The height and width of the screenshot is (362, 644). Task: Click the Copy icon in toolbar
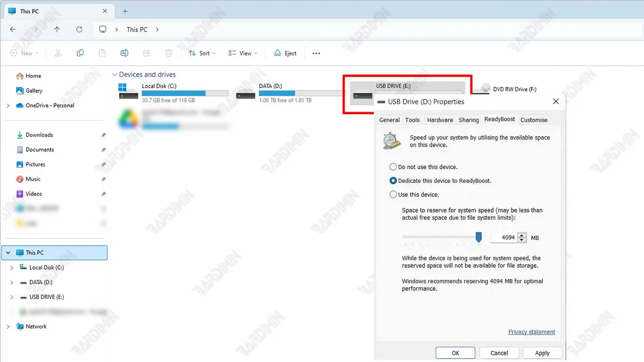[80, 53]
